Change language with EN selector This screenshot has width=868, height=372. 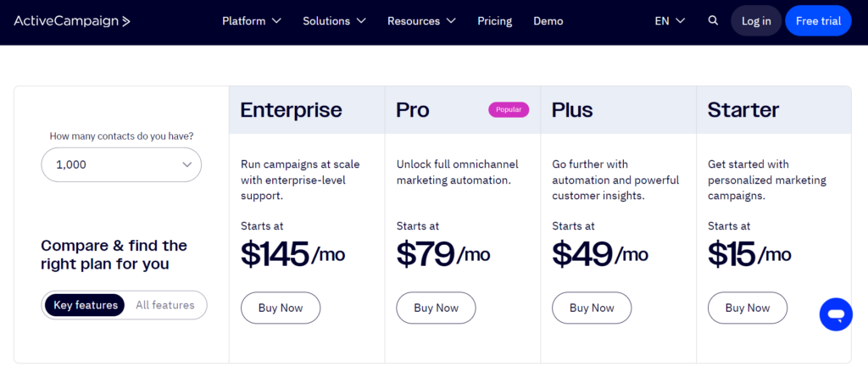[x=670, y=21]
